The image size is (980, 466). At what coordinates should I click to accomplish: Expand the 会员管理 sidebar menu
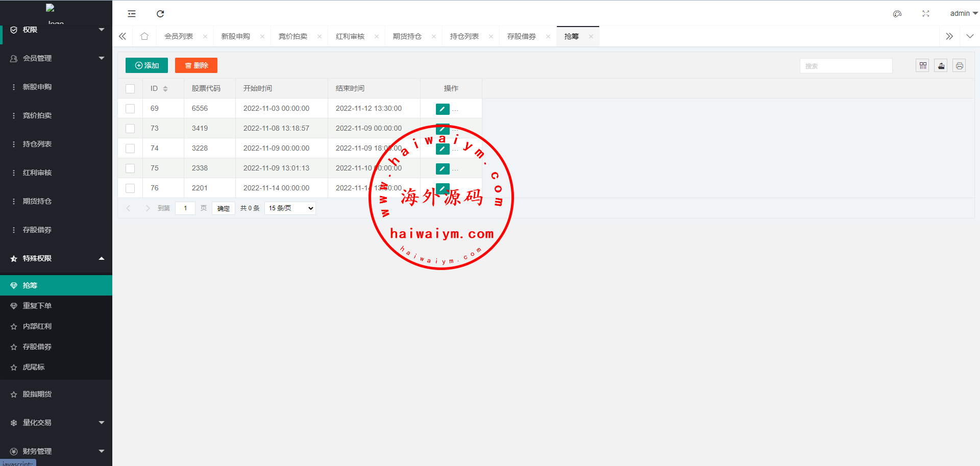point(56,58)
